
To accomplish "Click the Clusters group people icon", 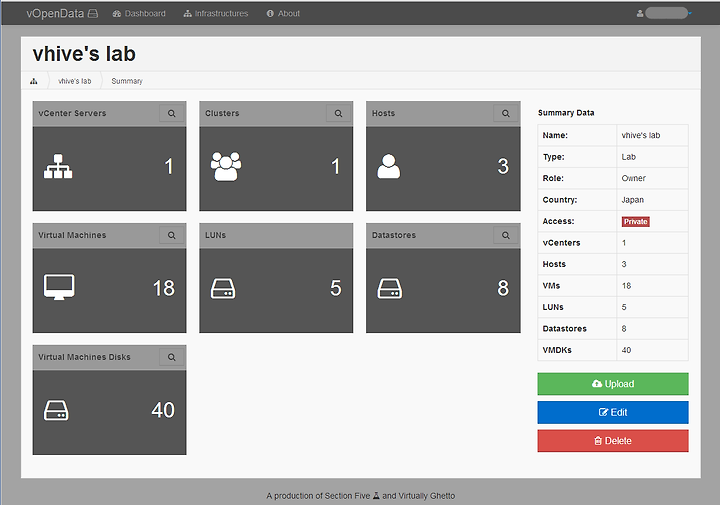I will pyautogui.click(x=226, y=166).
